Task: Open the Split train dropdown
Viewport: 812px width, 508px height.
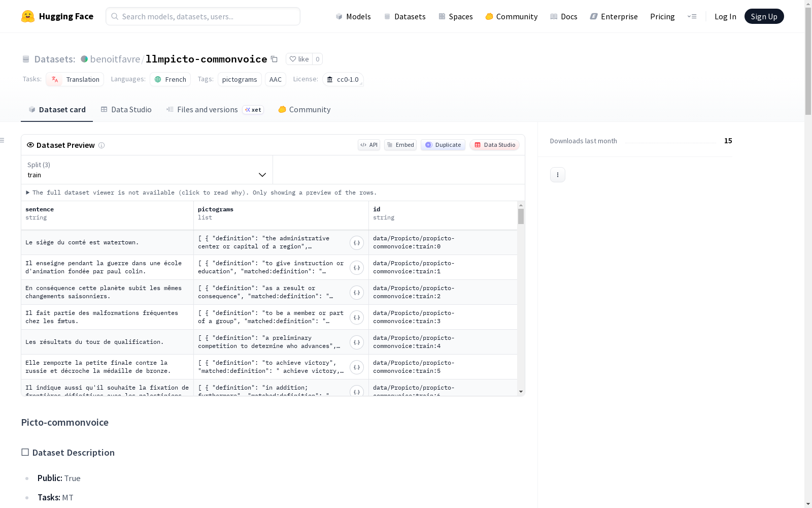Action: [147, 170]
